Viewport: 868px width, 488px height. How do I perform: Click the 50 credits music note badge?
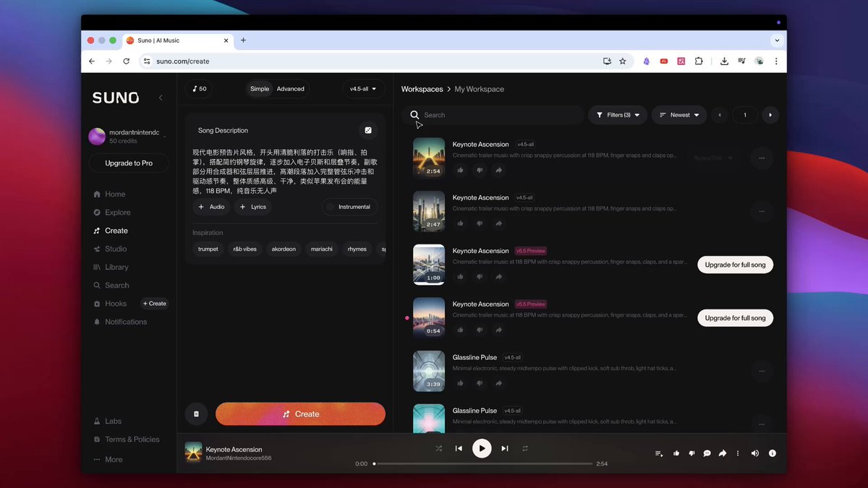(x=200, y=89)
